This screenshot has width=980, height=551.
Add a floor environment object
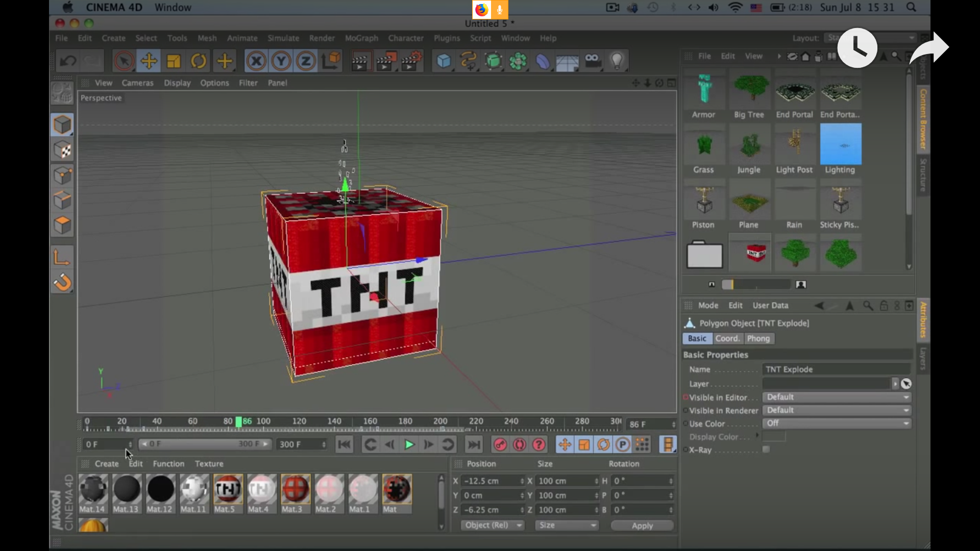567,61
